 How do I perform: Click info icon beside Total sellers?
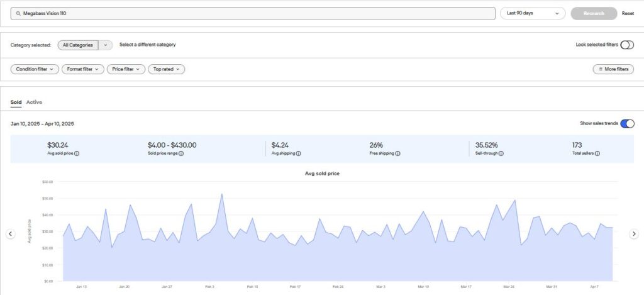pyautogui.click(x=597, y=153)
